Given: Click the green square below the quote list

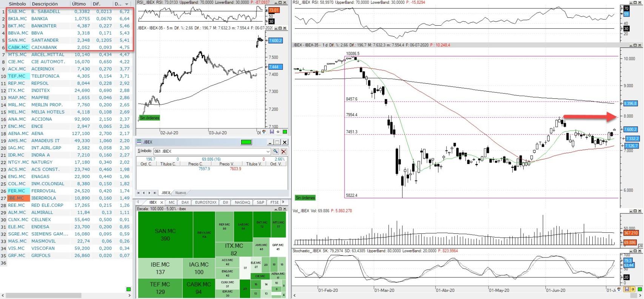Looking at the screenshot, I should point(128,289).
